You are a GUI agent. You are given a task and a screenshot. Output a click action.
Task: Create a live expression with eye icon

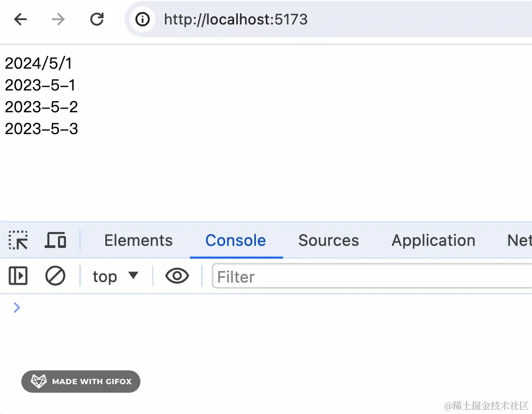coord(177,276)
